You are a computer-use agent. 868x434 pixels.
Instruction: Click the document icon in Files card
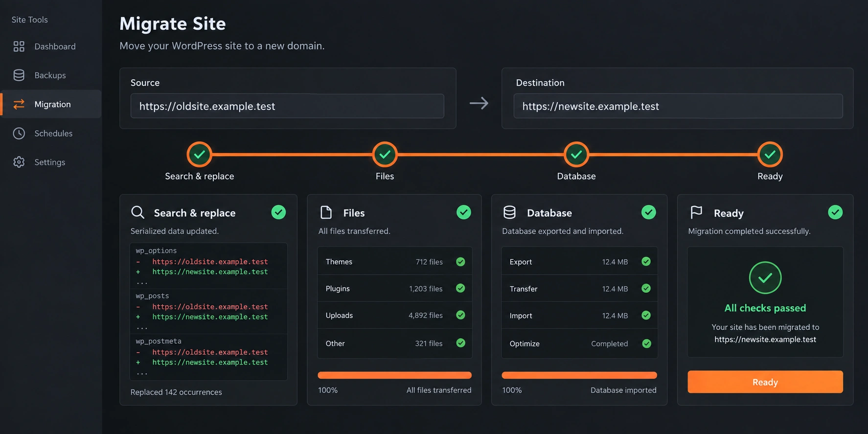point(326,212)
